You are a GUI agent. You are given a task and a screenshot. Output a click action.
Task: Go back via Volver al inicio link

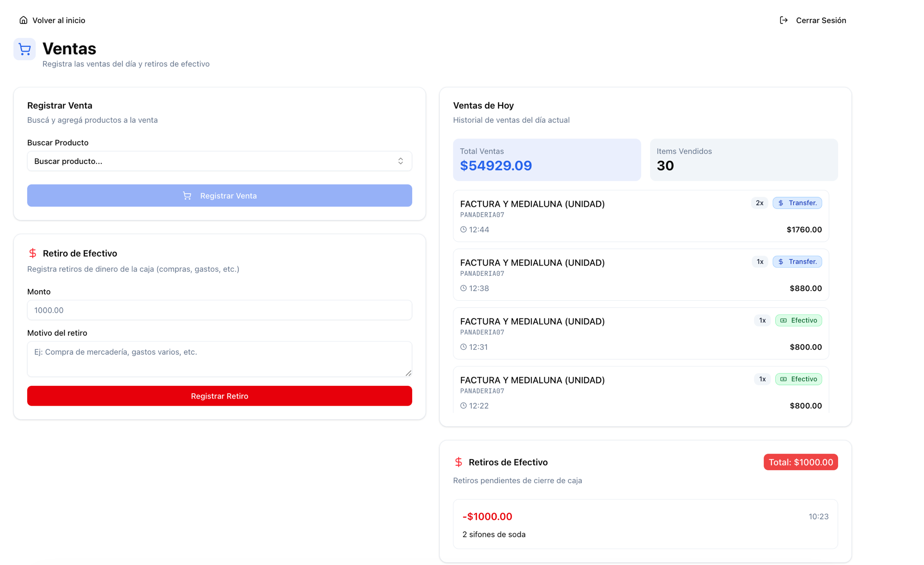(x=52, y=20)
